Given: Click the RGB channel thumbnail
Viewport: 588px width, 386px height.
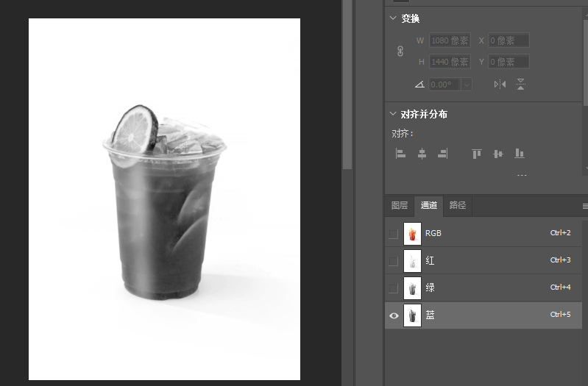Looking at the screenshot, I should [x=412, y=234].
